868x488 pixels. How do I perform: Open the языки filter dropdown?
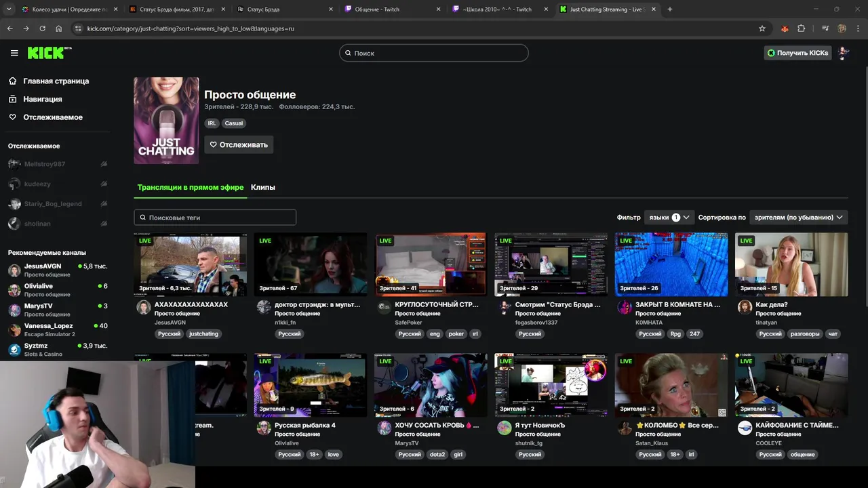[669, 218]
